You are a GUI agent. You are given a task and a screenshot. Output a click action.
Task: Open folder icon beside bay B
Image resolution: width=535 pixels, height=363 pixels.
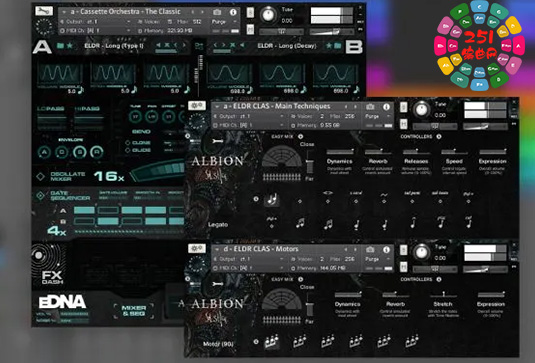click(x=337, y=45)
